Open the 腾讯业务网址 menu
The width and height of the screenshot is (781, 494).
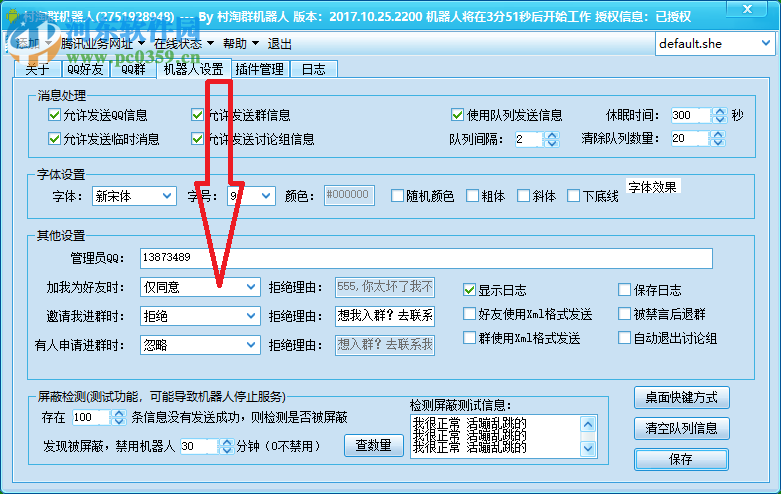click(x=103, y=44)
